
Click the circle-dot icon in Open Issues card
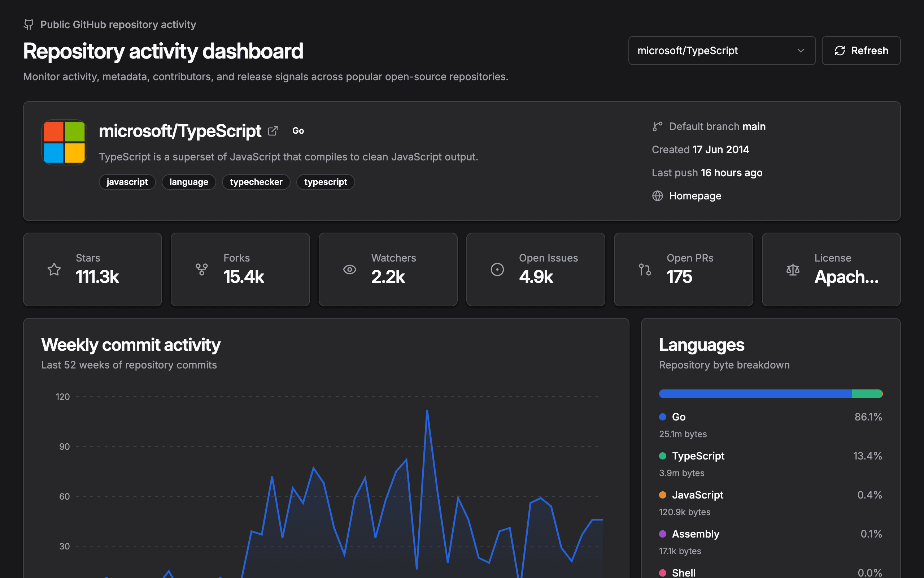[x=497, y=269]
